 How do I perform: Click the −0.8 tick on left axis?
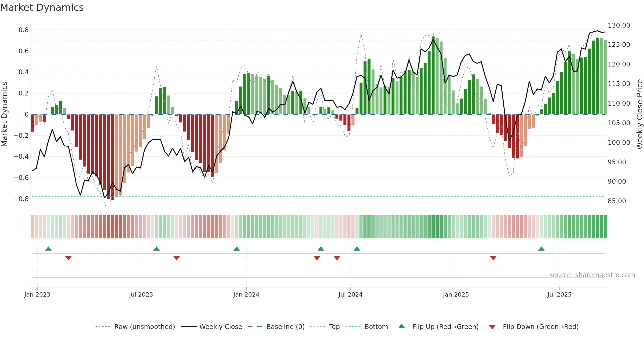[x=21, y=199]
